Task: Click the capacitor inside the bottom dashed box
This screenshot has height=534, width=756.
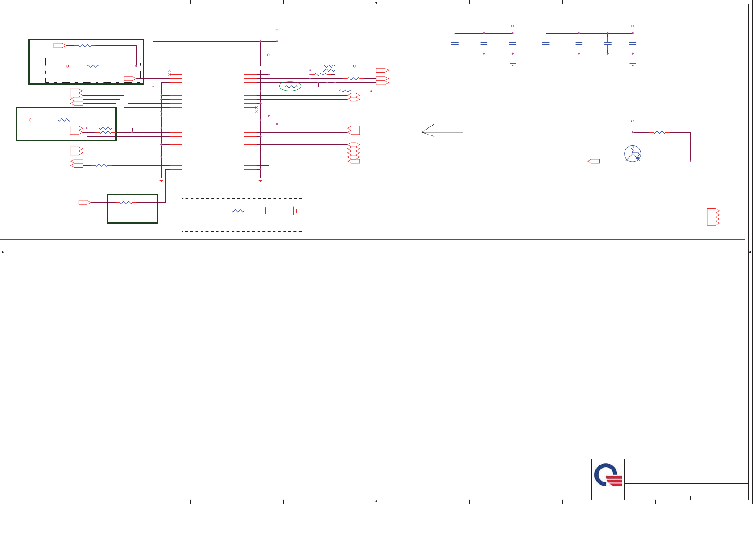Action: (x=267, y=211)
